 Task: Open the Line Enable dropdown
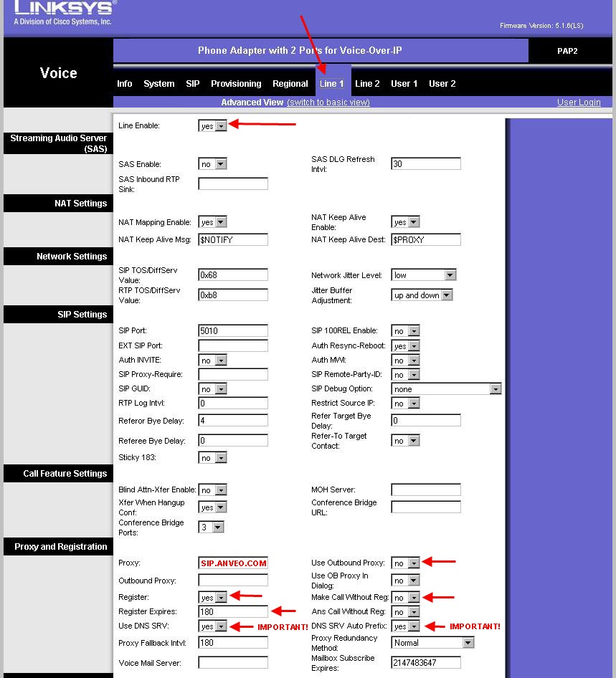tap(212, 126)
